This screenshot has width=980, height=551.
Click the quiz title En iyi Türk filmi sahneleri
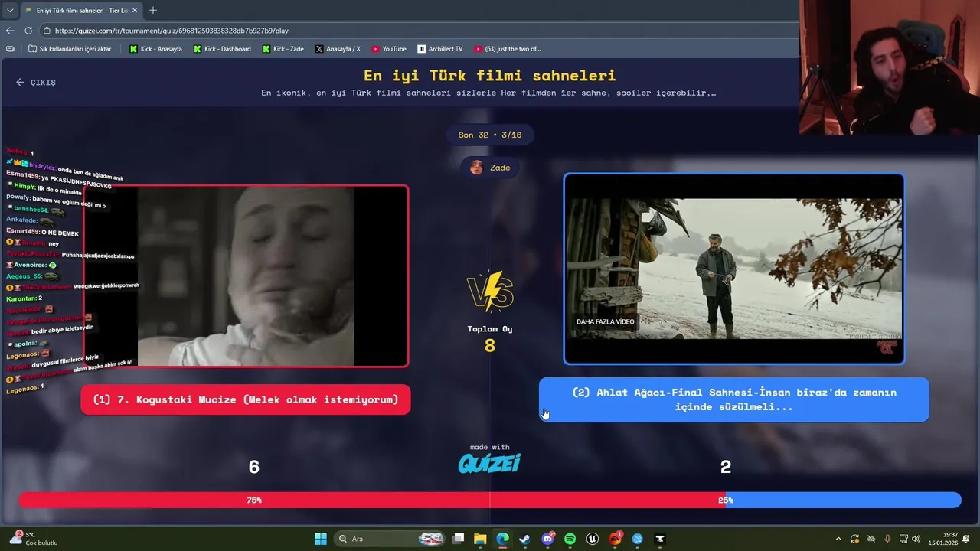[x=490, y=76]
